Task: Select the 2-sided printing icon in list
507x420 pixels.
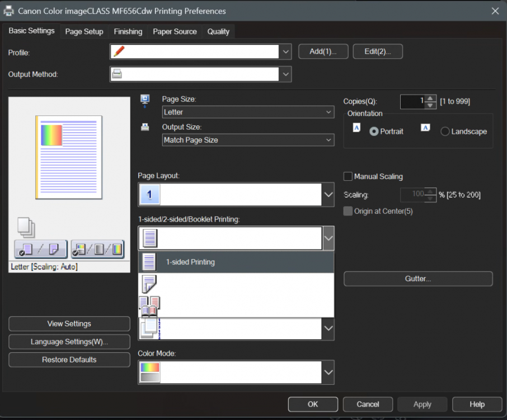Action: 149,284
